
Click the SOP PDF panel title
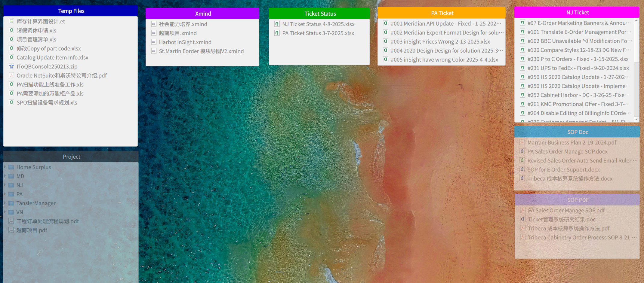point(578,200)
